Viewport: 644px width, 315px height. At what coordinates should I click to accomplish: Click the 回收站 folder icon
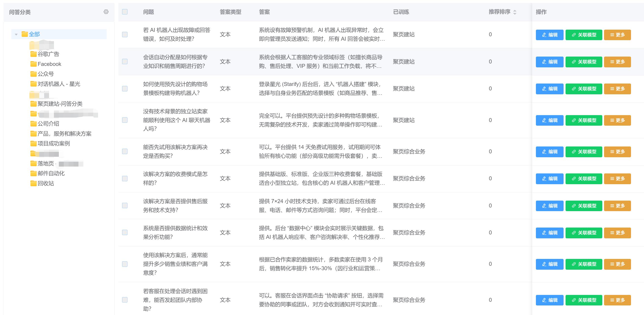coord(33,183)
